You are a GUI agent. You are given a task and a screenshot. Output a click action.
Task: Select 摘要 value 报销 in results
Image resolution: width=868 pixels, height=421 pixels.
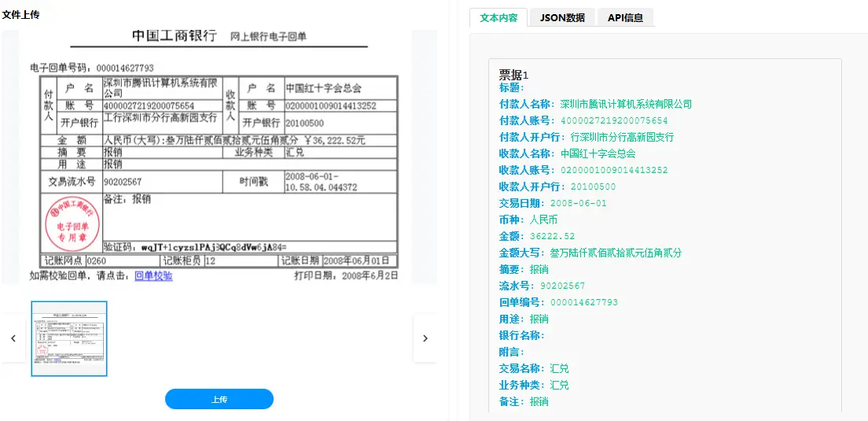point(539,270)
